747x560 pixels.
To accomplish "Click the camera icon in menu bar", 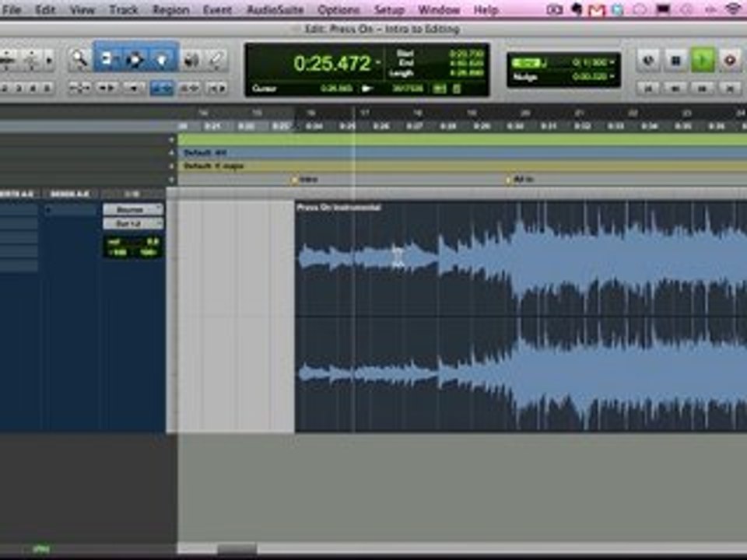I will [x=554, y=9].
